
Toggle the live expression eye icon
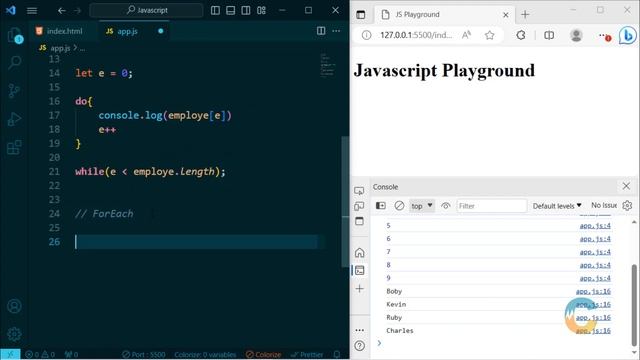coord(446,206)
